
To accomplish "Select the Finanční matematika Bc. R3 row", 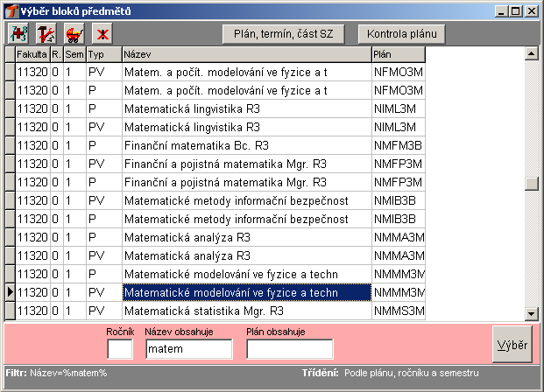I will coord(245,145).
